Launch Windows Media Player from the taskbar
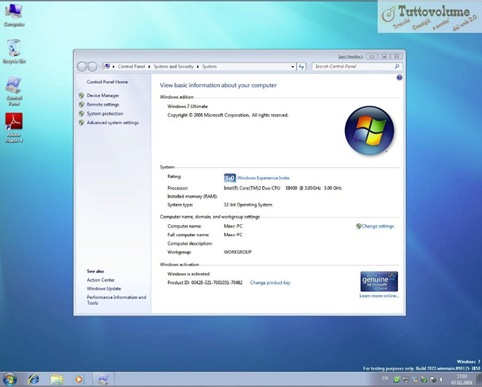This screenshot has height=387, width=482. pos(79,379)
